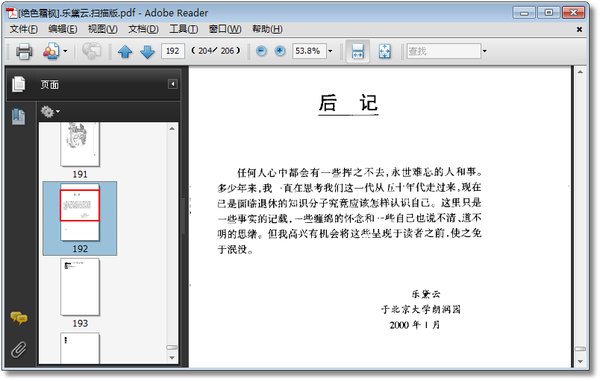Collapse the 页面 navigation pane arrow
600x381 pixels.
[173, 84]
